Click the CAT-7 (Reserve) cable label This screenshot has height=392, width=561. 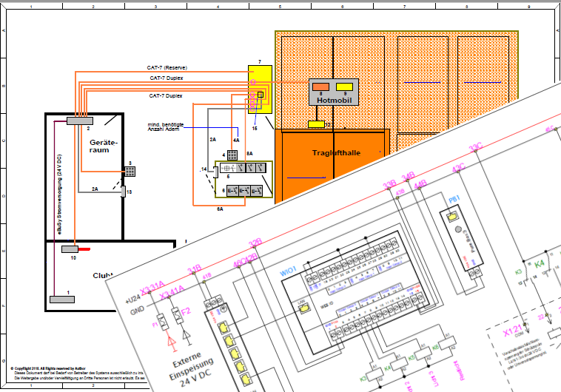pos(167,67)
